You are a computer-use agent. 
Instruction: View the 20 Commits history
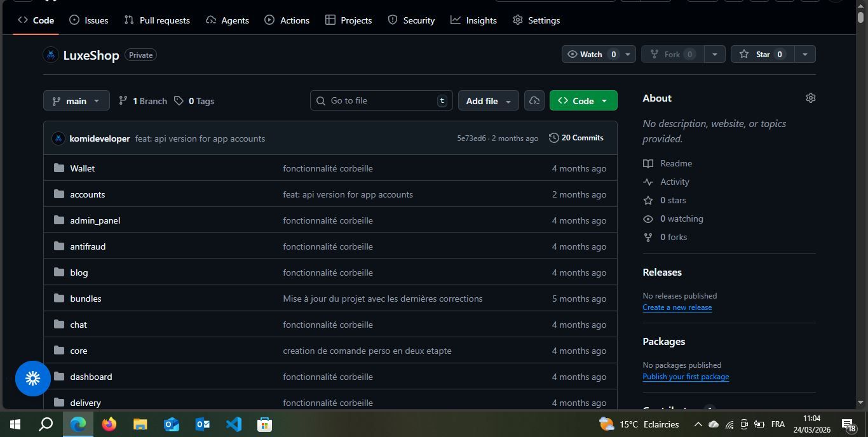576,138
